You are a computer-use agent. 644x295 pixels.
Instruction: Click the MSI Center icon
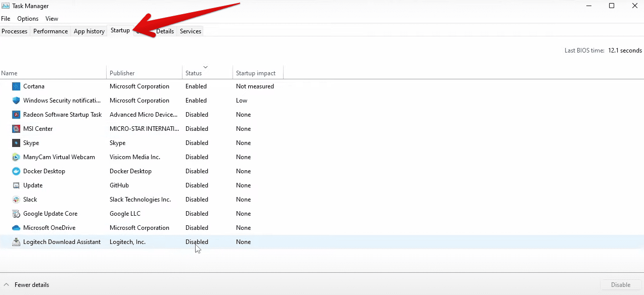16,129
